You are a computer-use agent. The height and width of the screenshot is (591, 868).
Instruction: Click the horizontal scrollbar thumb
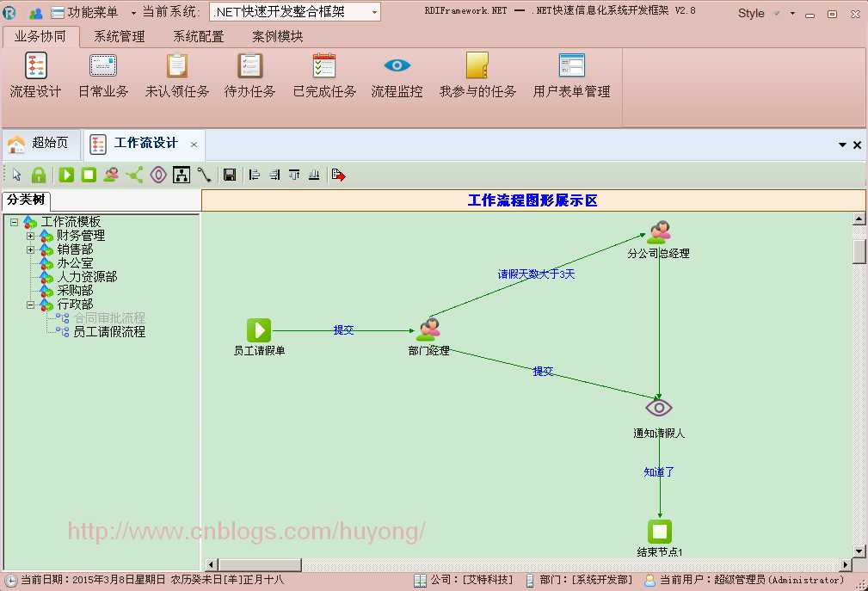tap(260, 564)
